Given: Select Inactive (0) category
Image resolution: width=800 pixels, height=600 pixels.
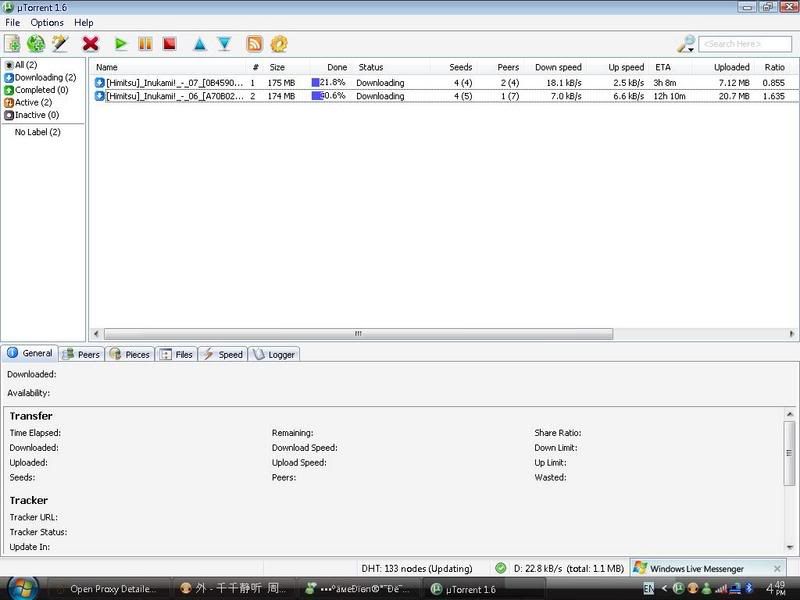Looking at the screenshot, I should pyautogui.click(x=32, y=115).
